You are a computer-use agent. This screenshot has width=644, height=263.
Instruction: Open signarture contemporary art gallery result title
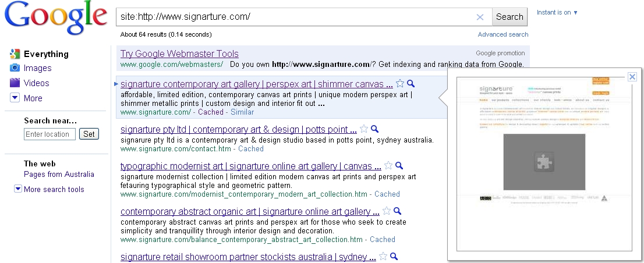click(257, 84)
